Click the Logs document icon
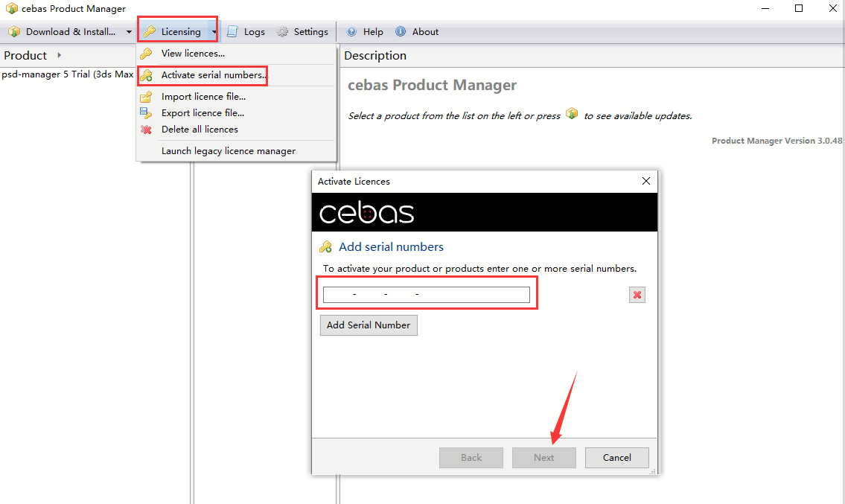Screen dimensions: 845x504 [233, 32]
